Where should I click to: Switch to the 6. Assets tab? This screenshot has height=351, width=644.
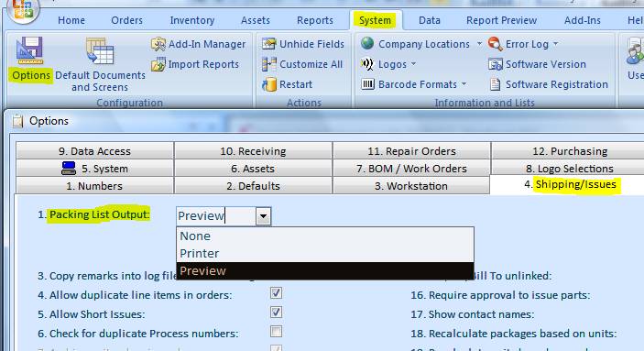253,169
